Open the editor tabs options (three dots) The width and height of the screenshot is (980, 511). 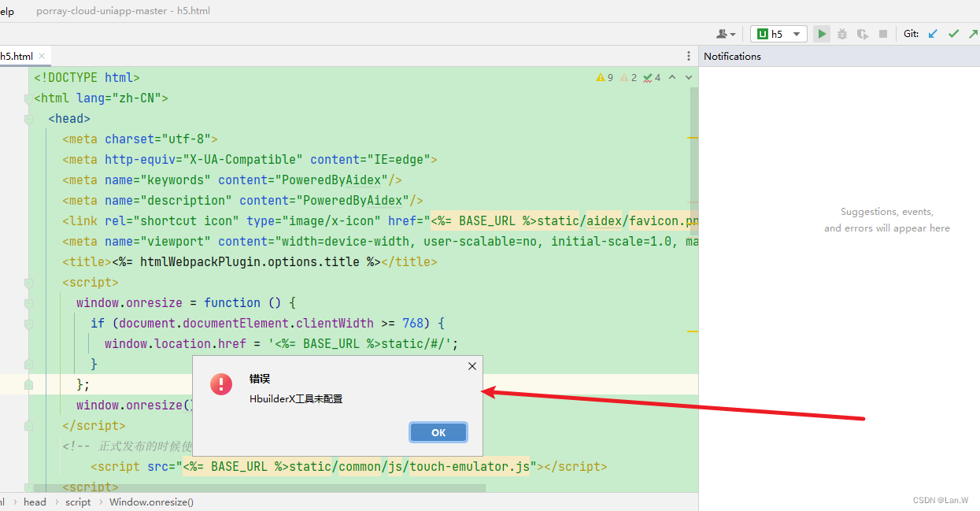tap(689, 56)
